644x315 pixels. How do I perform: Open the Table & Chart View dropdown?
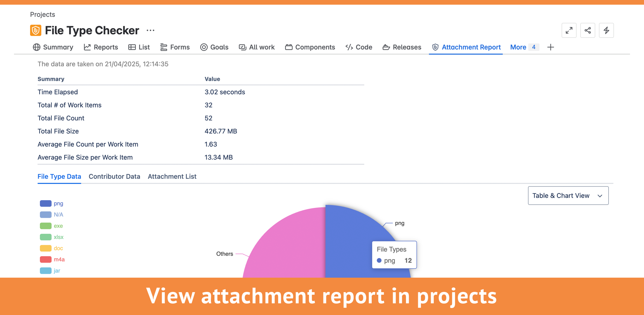coord(568,196)
